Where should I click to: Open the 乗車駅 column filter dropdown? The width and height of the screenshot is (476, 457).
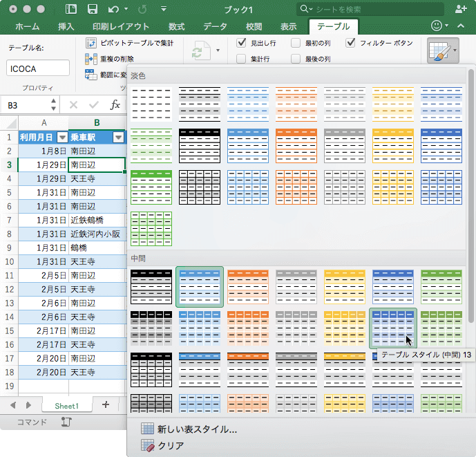click(119, 137)
